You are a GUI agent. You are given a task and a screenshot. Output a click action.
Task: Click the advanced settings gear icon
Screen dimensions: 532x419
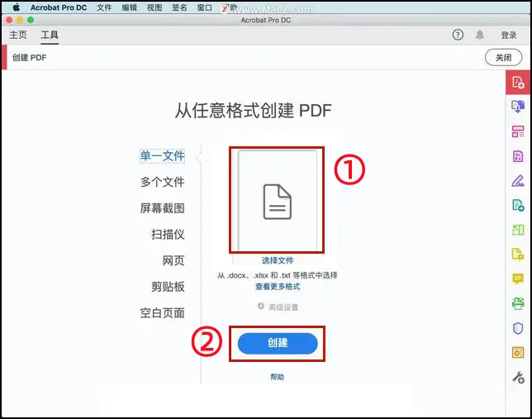260,307
